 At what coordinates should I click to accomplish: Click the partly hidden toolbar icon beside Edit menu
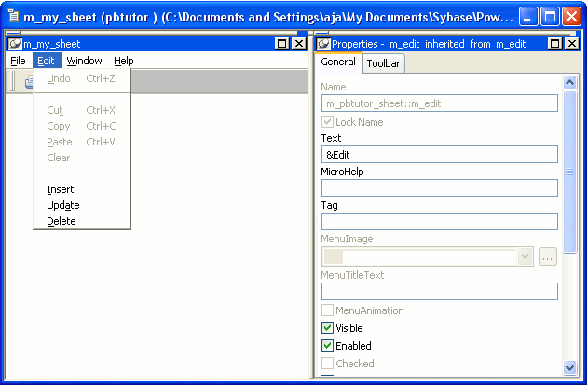(x=29, y=81)
